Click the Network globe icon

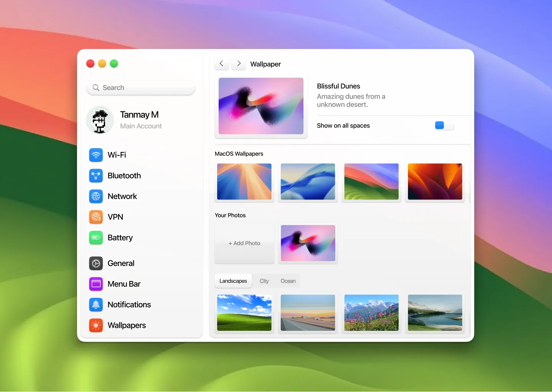[x=96, y=196]
